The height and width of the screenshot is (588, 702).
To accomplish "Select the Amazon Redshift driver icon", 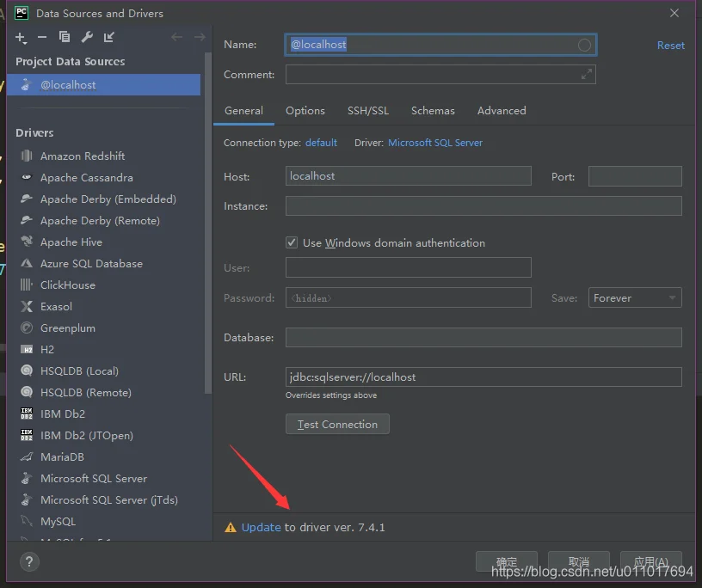I will click(x=27, y=156).
